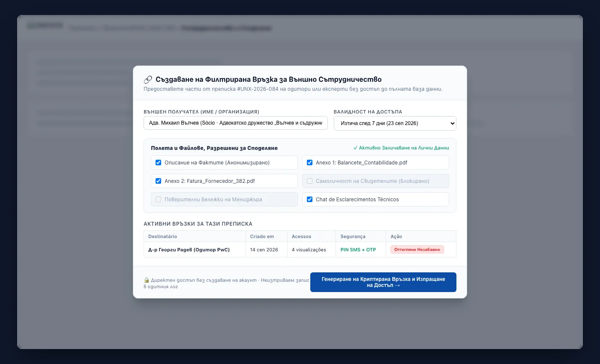
Task: Click the Acessos column header
Action: tap(312, 236)
